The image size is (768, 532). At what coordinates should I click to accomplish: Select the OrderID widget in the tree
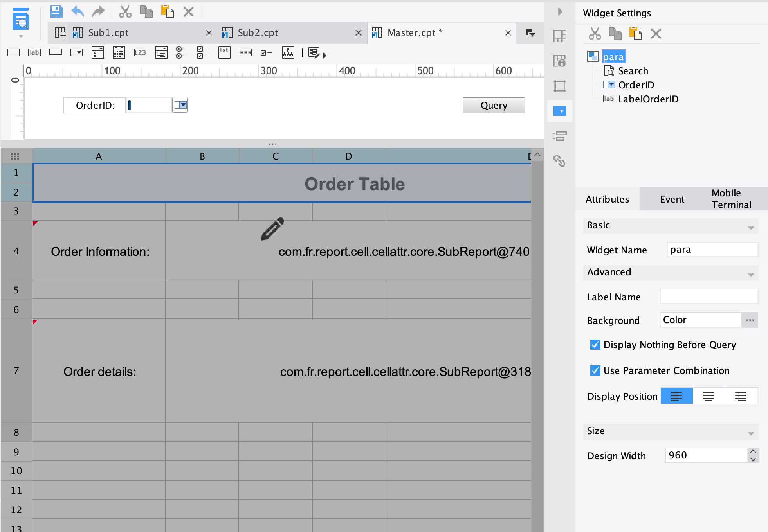(637, 85)
